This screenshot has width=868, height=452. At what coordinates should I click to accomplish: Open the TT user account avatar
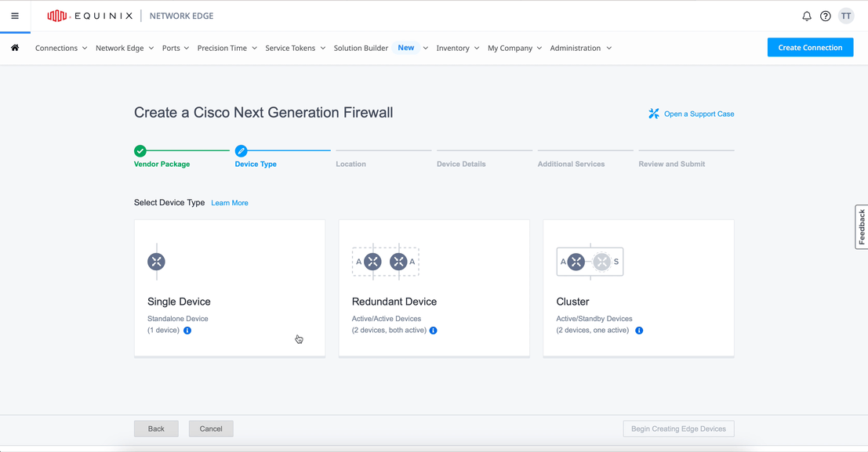click(846, 15)
